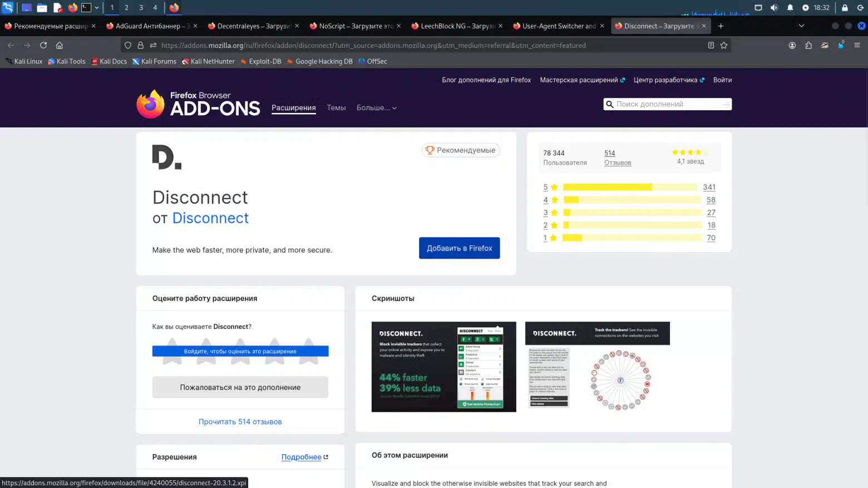
Task: Switch to the LeechBlock NG tab
Action: coord(457,26)
